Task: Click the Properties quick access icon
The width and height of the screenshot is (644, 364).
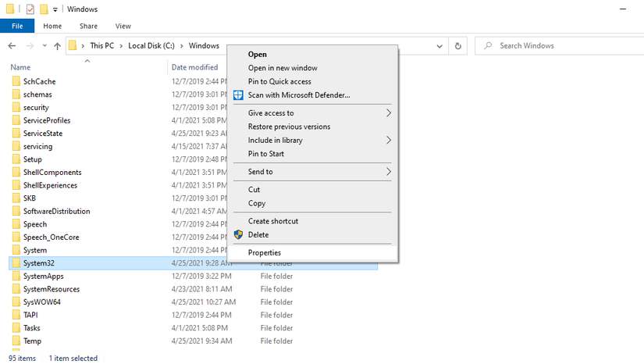Action: point(30,9)
